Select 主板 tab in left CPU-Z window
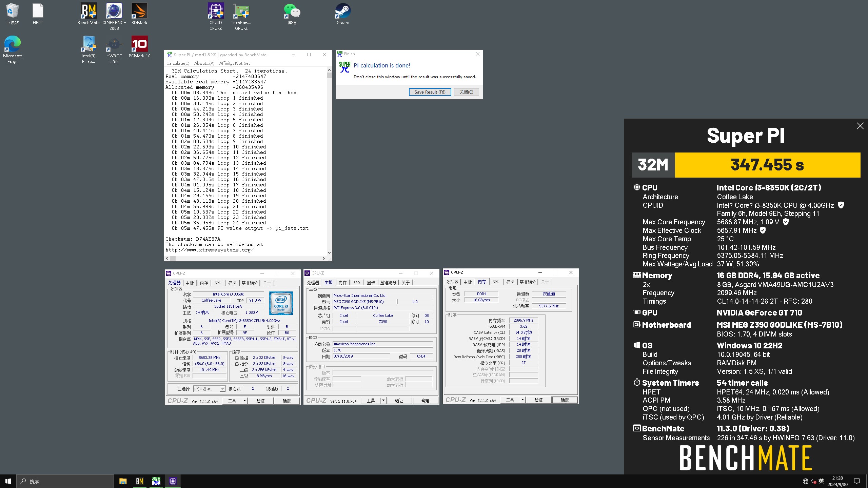 click(x=190, y=283)
